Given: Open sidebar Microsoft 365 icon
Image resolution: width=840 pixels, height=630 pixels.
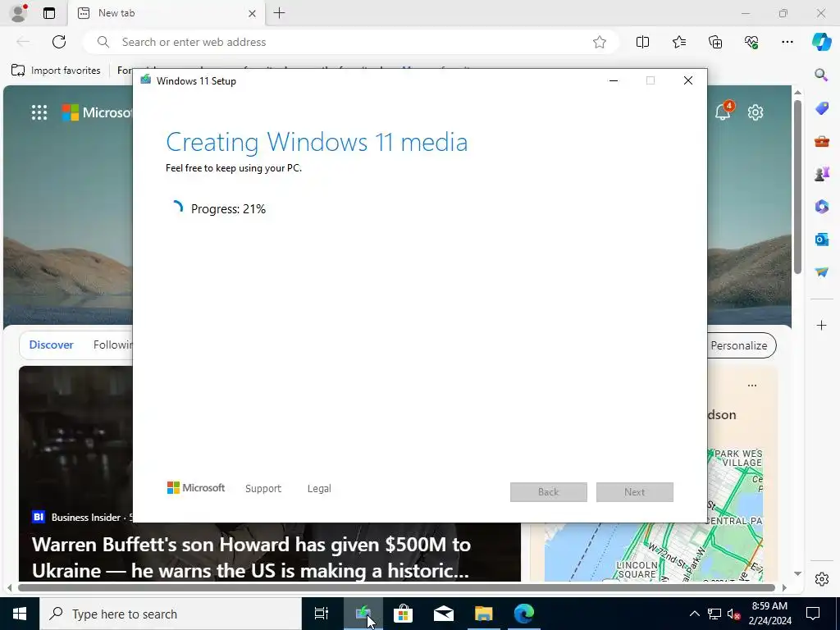Looking at the screenshot, I should [x=821, y=206].
